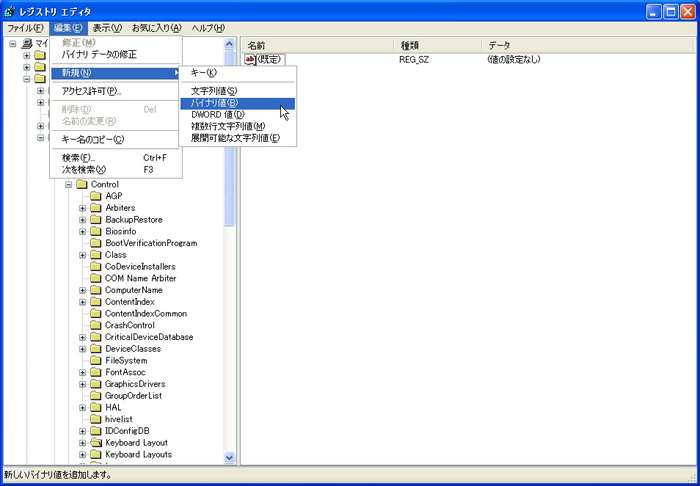Open the お気に入り(A) menu
The height and width of the screenshot is (486, 700).
(x=157, y=28)
